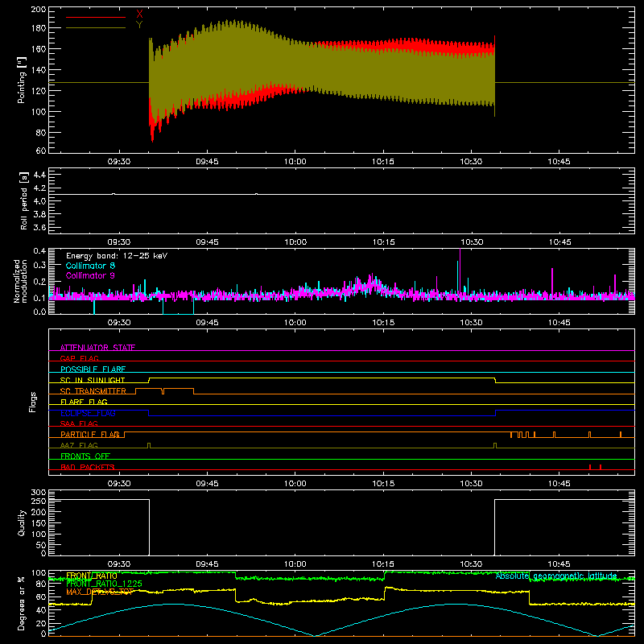Click the small dip in the SC_TRANSMITTER trace

pyautogui.click(x=163, y=391)
